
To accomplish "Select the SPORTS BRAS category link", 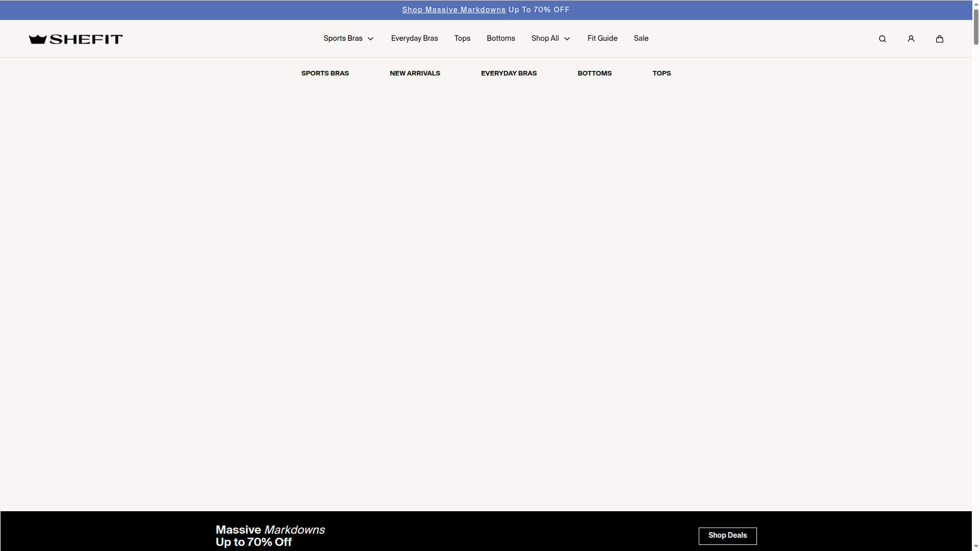I will point(325,73).
